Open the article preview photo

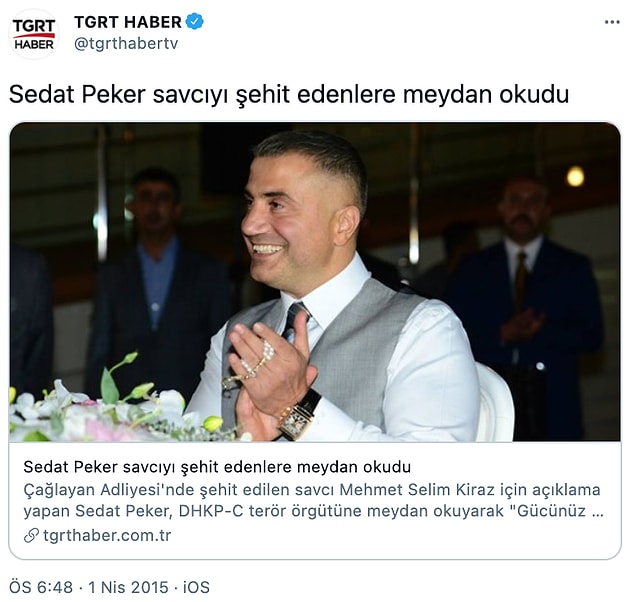(x=315, y=282)
